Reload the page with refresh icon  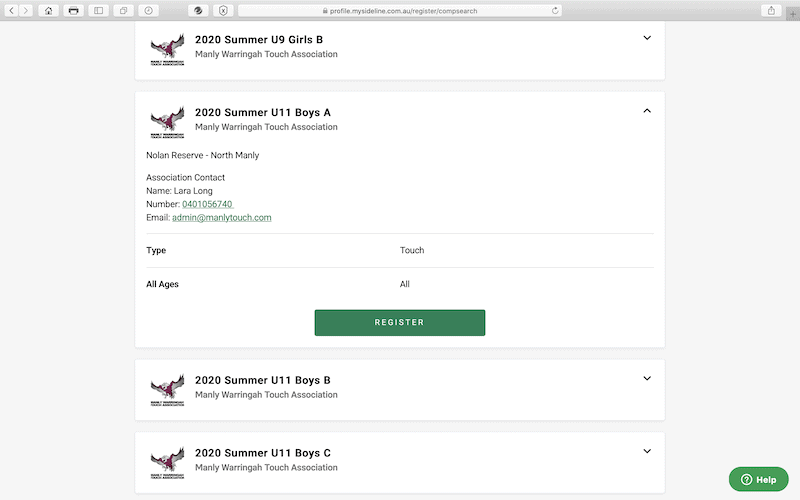click(x=555, y=10)
